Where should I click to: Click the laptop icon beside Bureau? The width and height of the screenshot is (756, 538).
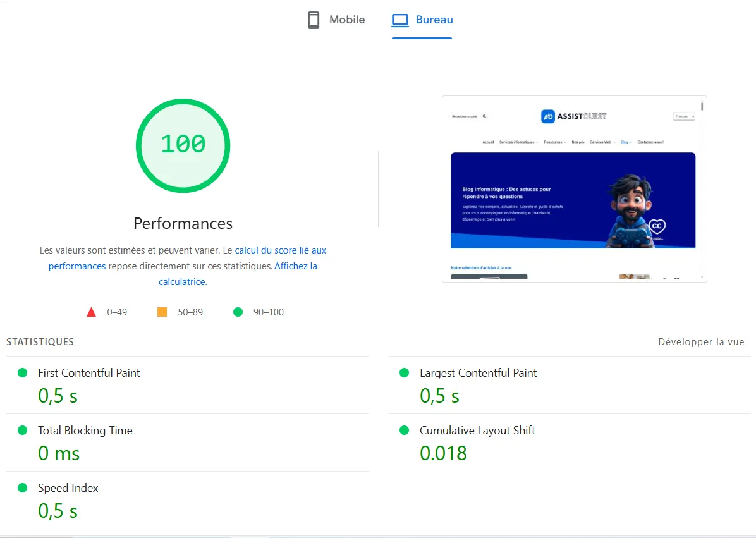pyautogui.click(x=400, y=20)
